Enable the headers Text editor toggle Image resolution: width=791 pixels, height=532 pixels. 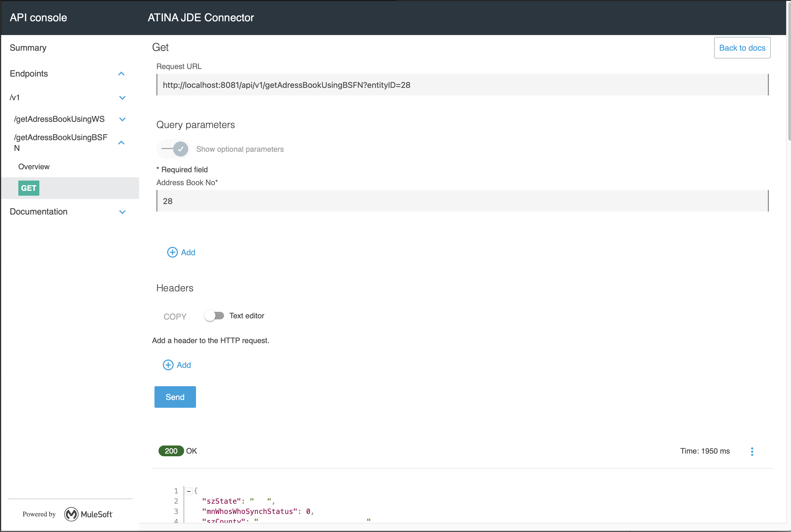coord(214,316)
